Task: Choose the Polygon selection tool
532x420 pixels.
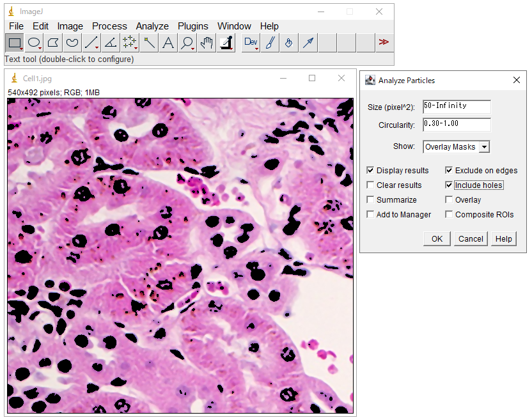Action: pyautogui.click(x=53, y=43)
